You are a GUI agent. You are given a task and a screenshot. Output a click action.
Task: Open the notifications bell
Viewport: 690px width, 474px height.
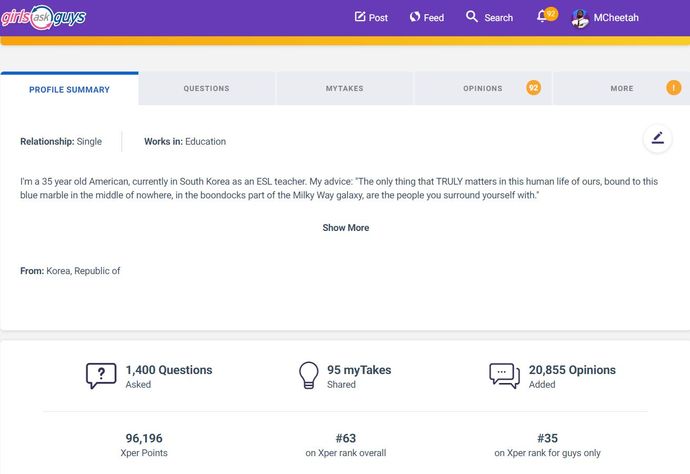pyautogui.click(x=542, y=17)
